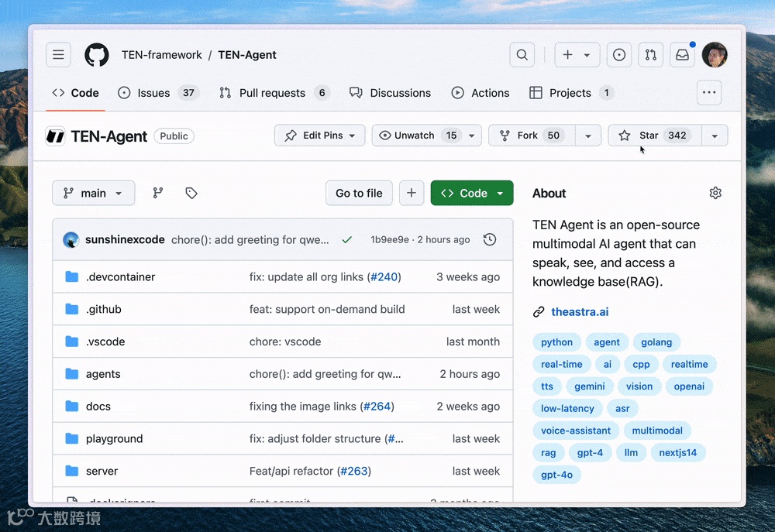Select the low-latency topic tag

[x=567, y=409]
